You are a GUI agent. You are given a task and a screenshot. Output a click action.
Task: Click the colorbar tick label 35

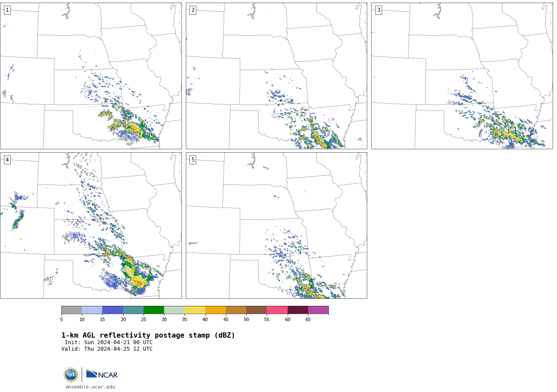[x=185, y=319]
